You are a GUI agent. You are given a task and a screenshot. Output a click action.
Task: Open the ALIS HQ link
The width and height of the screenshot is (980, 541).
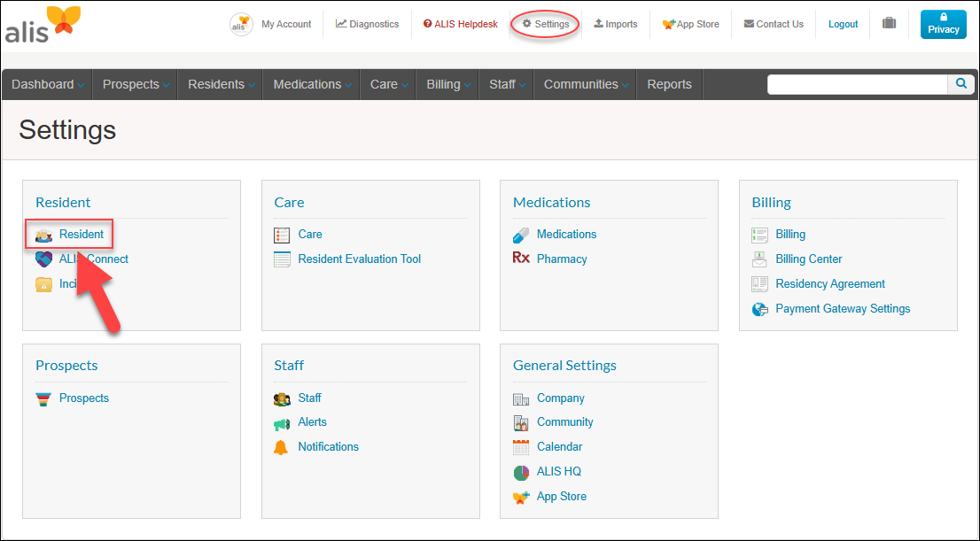click(559, 472)
